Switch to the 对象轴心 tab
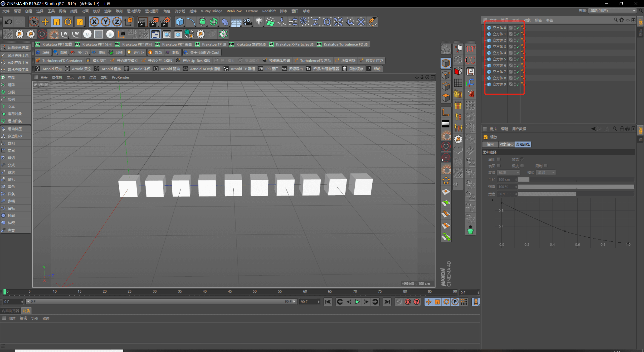The image size is (644, 352). coord(506,144)
